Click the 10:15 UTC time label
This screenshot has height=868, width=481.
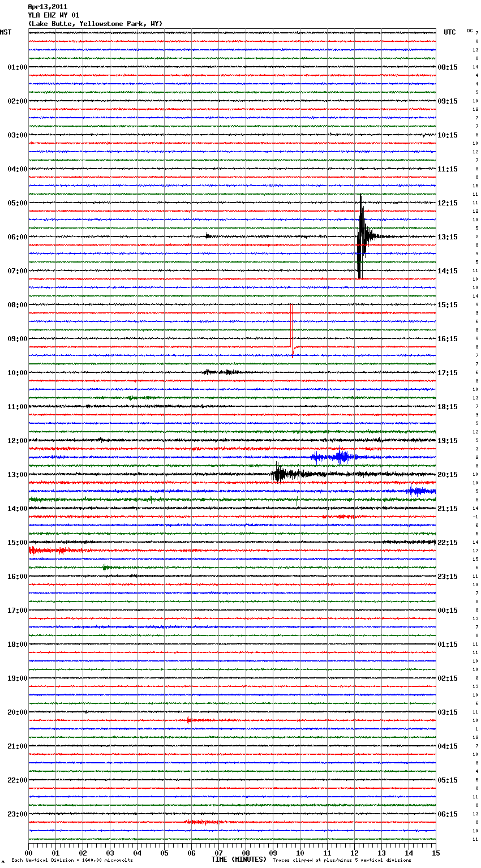tap(448, 135)
